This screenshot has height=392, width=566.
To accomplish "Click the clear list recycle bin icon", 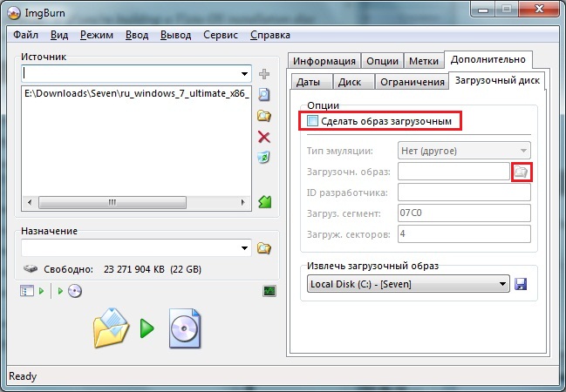I will [x=264, y=158].
